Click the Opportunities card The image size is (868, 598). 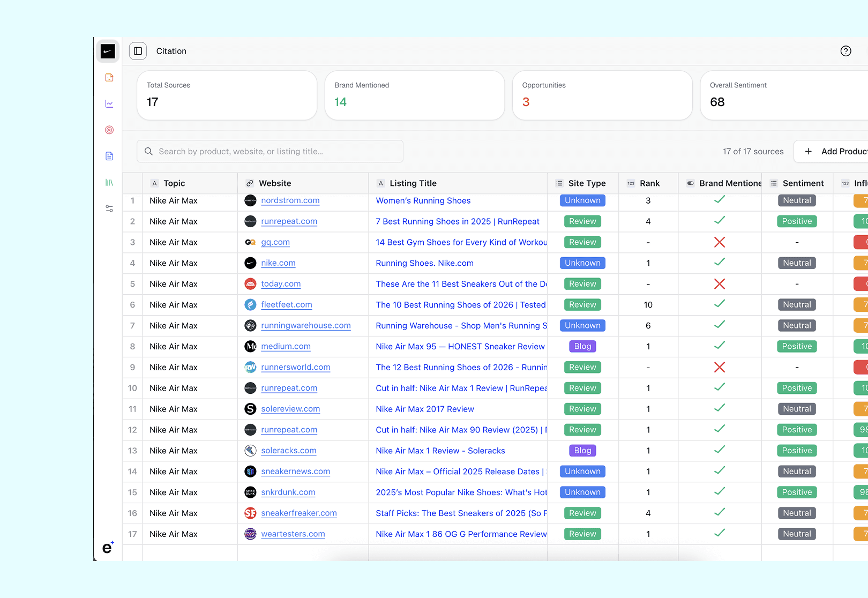click(602, 95)
